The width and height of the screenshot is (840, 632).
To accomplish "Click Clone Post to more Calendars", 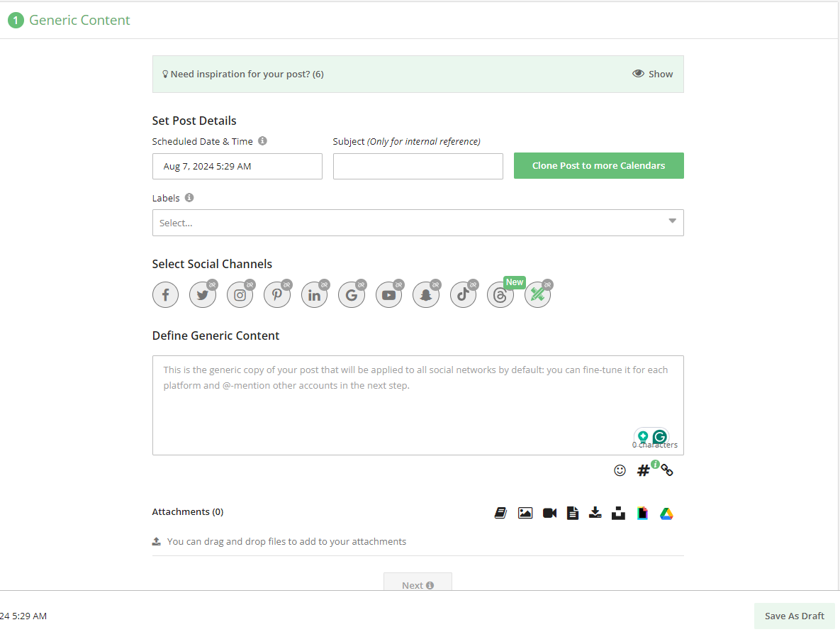I will pos(598,165).
